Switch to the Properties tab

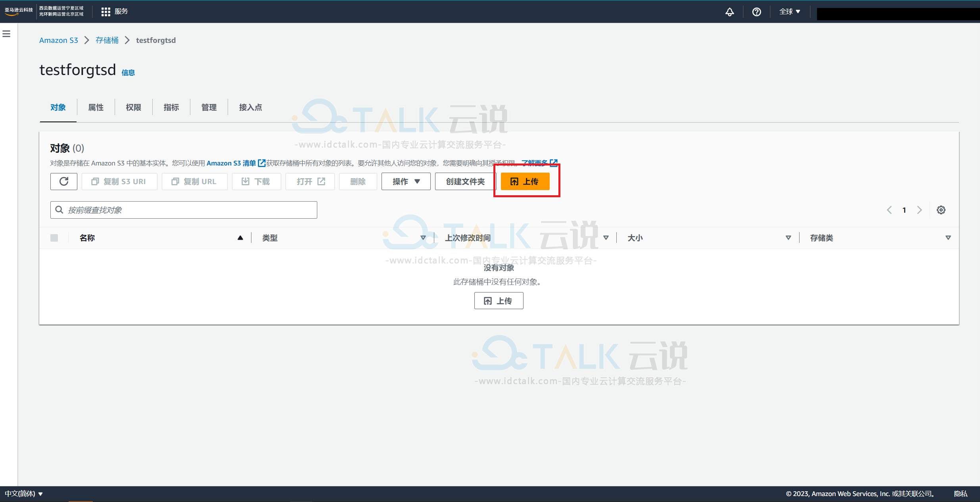coord(96,108)
